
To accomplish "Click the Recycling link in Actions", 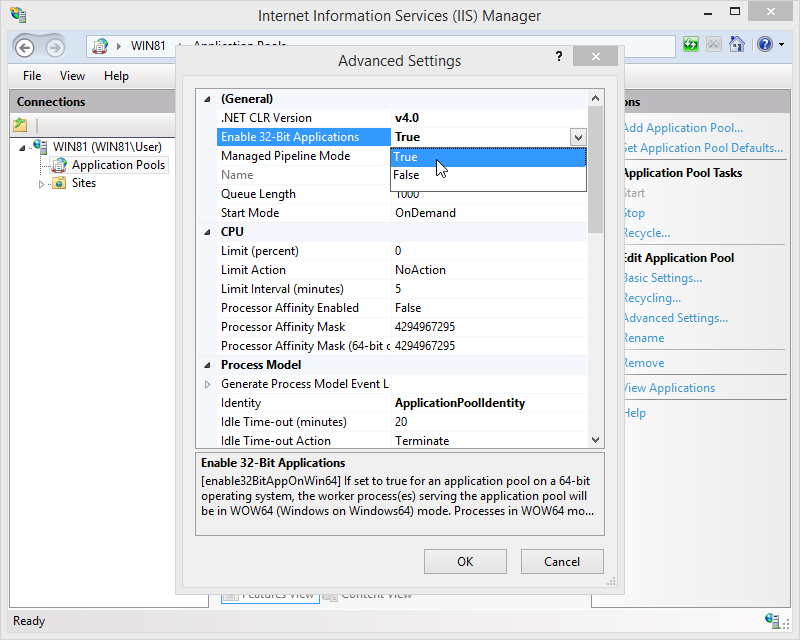I will [652, 298].
